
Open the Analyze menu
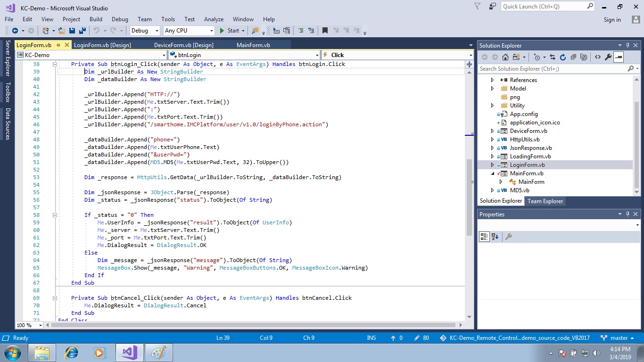point(214,19)
